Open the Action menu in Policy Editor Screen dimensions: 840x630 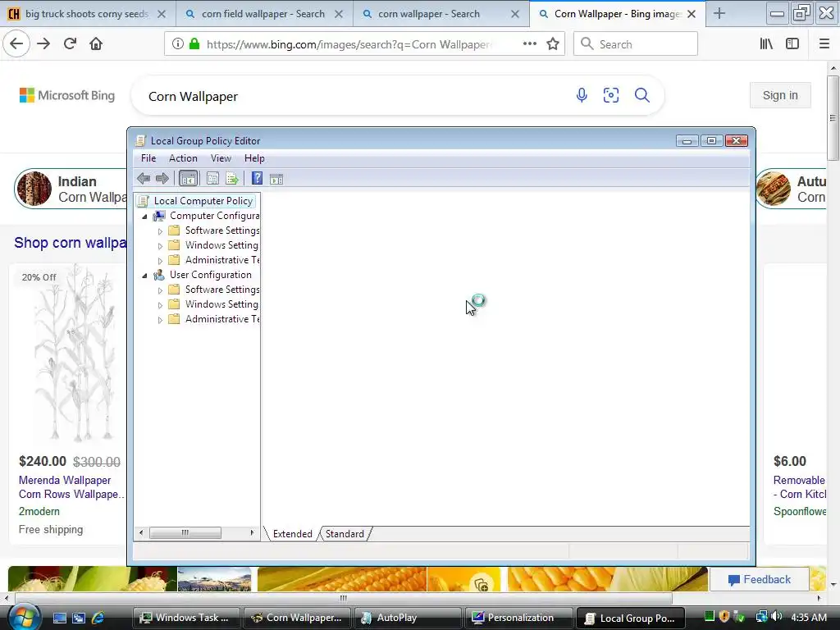point(183,158)
